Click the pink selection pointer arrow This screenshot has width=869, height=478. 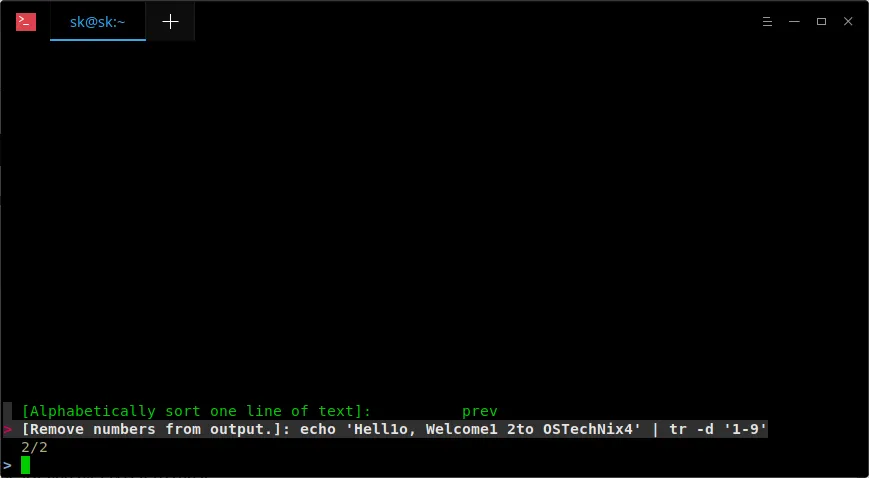(7, 429)
